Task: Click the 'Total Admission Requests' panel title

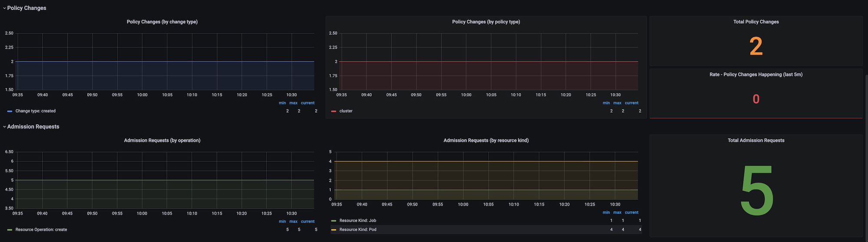Action: (756, 141)
